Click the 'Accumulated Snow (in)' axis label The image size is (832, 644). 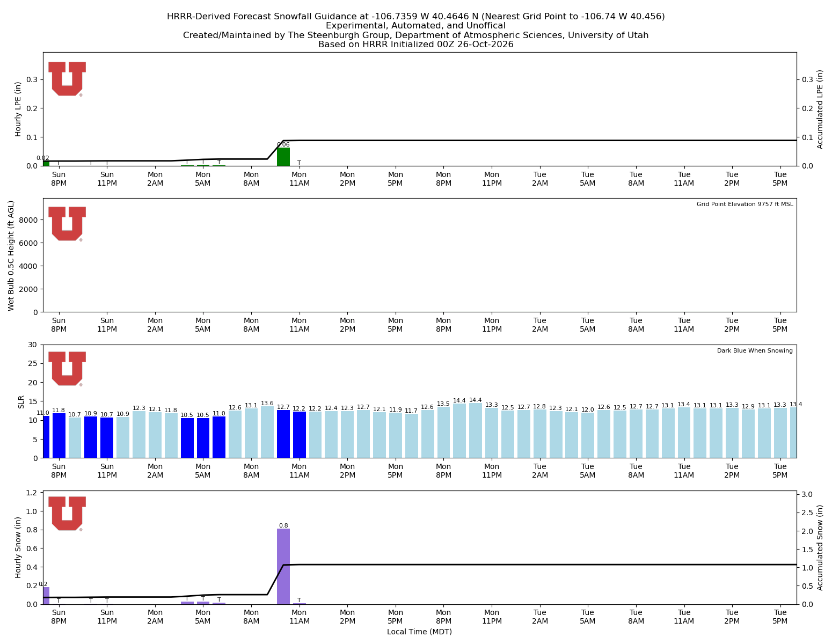coord(820,547)
